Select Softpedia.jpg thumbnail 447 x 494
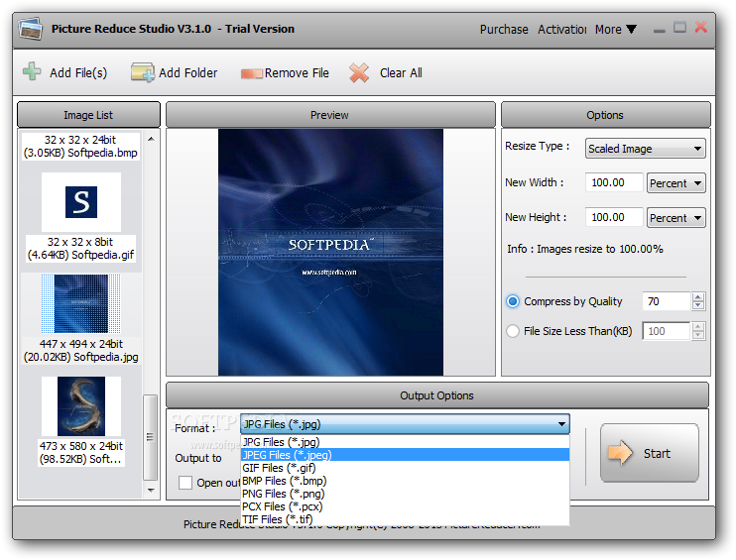This screenshot has width=736, height=560. click(80, 304)
